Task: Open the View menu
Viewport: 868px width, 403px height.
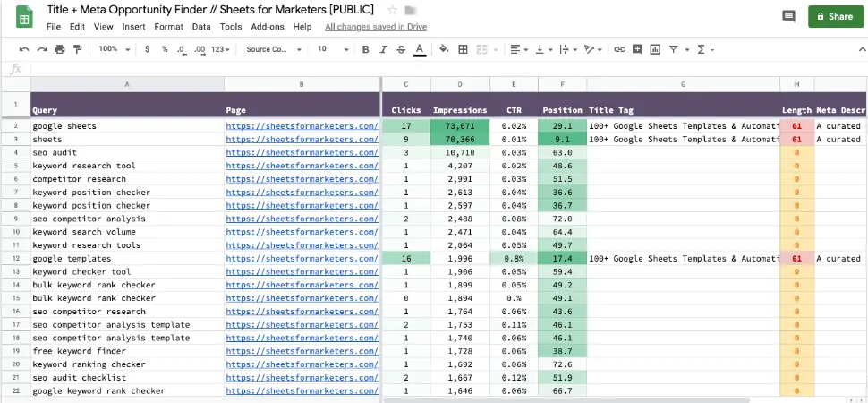Action: [x=104, y=27]
